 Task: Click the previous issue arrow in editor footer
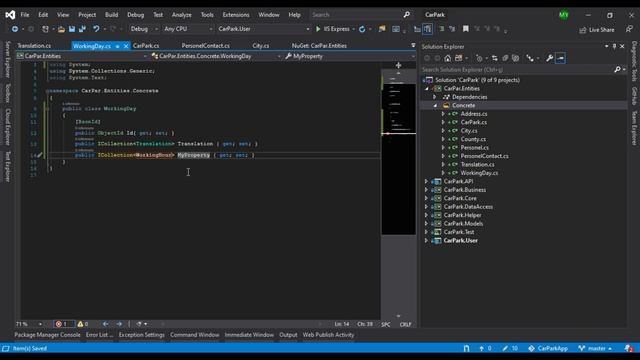(106, 324)
